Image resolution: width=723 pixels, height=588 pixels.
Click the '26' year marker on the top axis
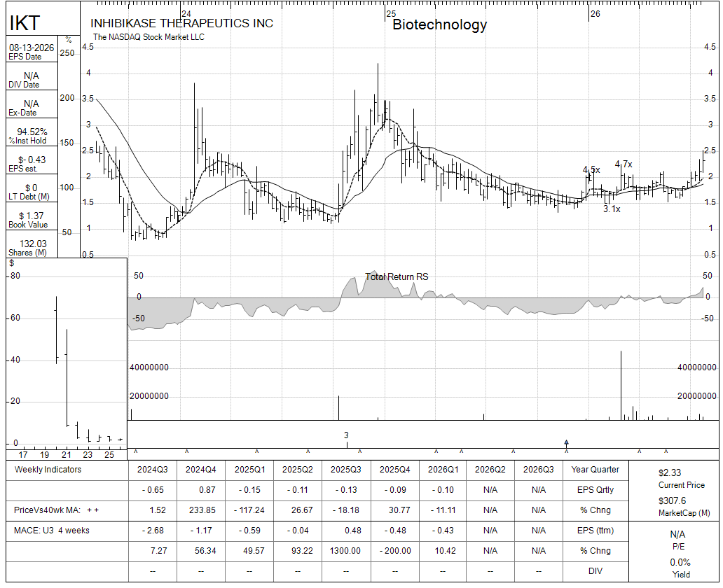595,14
